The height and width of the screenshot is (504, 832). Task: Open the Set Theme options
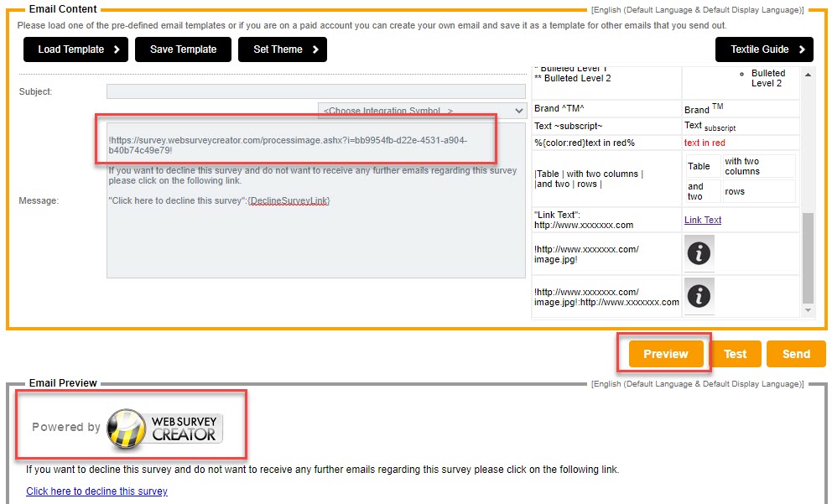point(282,49)
